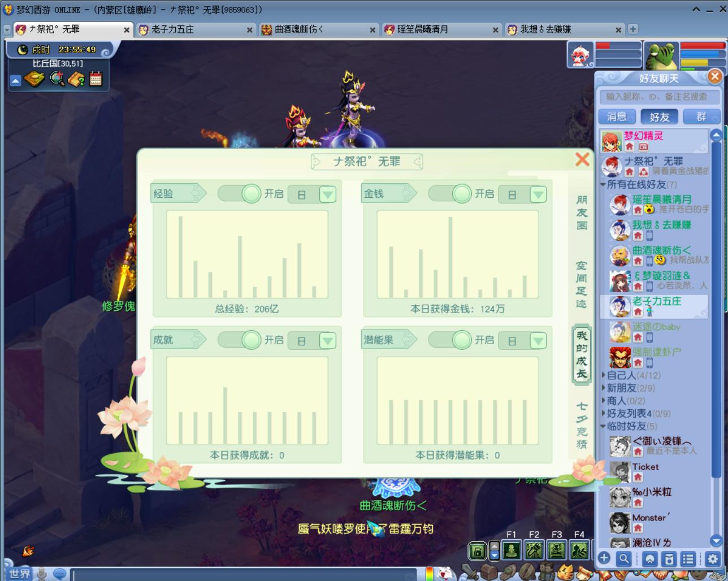The width and height of the screenshot is (728, 581).
Task: Click the chat text input box
Action: click(244, 574)
